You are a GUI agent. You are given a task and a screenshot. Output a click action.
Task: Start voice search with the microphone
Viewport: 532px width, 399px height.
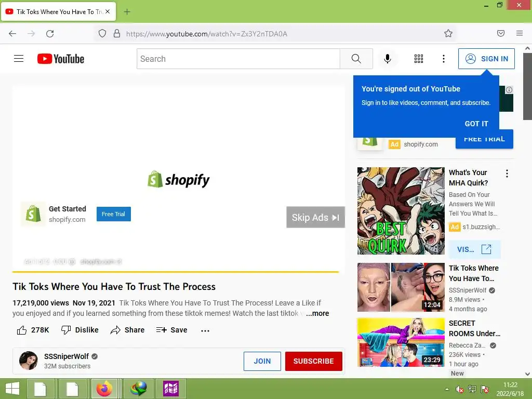[387, 59]
